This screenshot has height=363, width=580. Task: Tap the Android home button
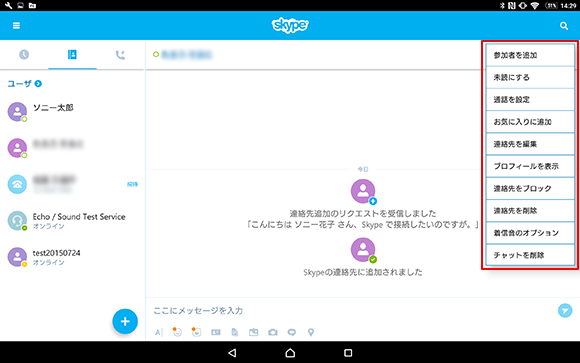coord(290,353)
